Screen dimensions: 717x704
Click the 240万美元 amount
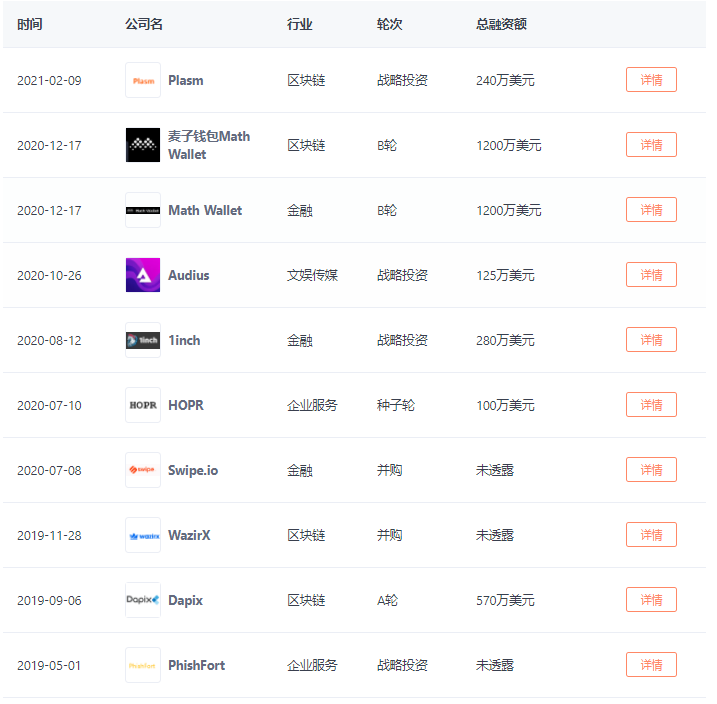(x=505, y=80)
